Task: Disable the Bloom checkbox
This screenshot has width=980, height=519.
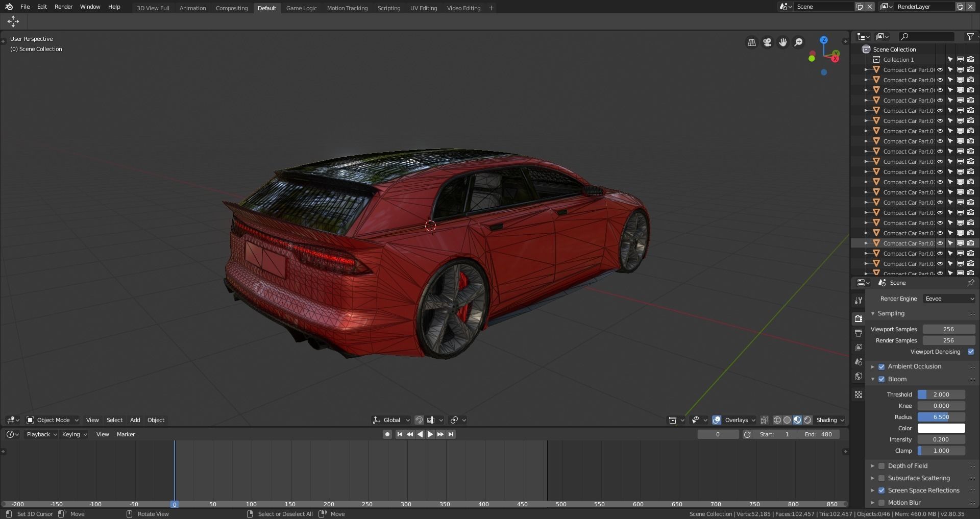Action: click(x=881, y=379)
